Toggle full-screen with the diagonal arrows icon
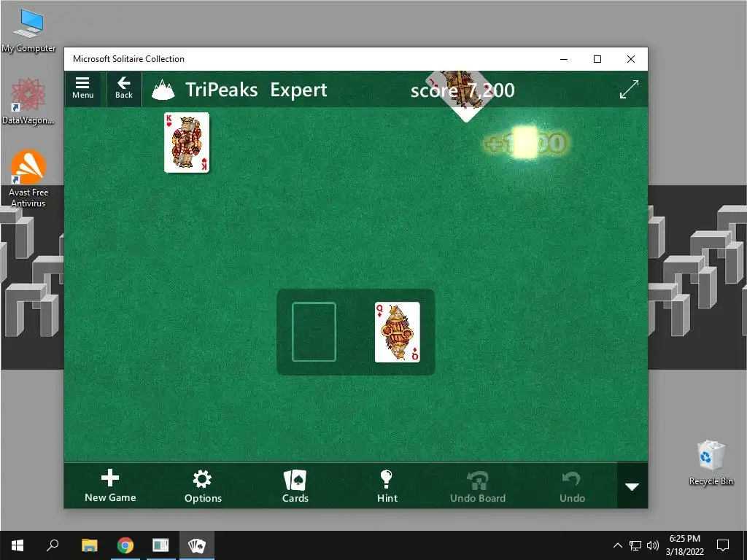This screenshot has width=747, height=560. (x=629, y=89)
